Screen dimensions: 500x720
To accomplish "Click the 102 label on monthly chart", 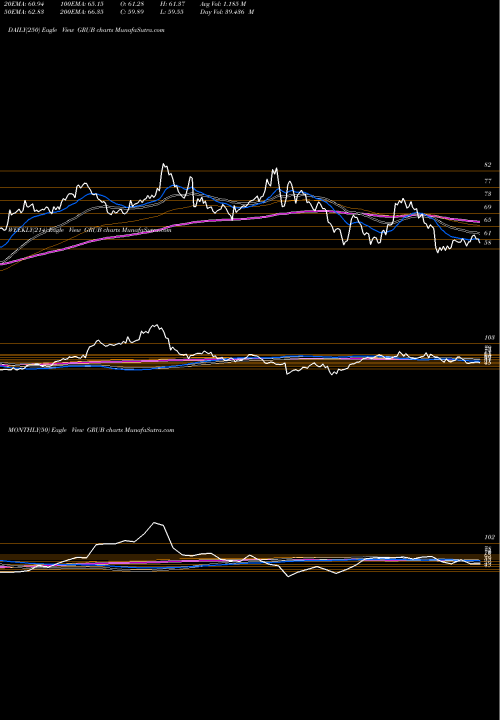I will 489,537.
